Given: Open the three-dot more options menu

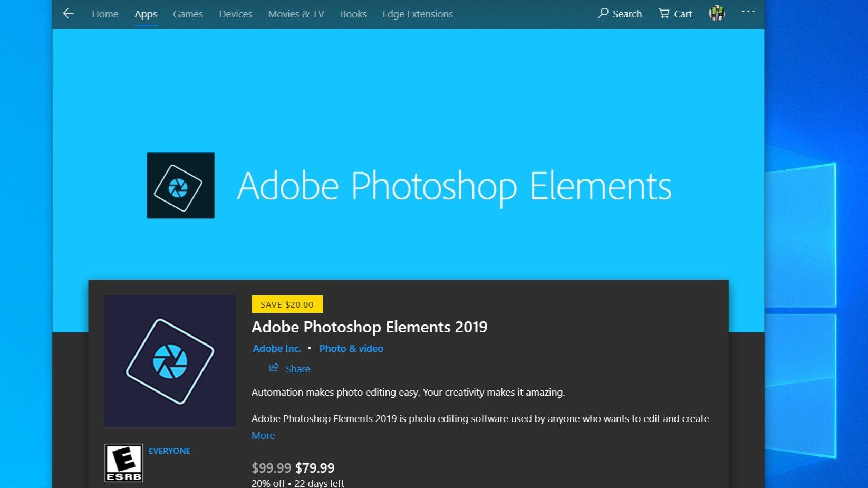Looking at the screenshot, I should [748, 12].
